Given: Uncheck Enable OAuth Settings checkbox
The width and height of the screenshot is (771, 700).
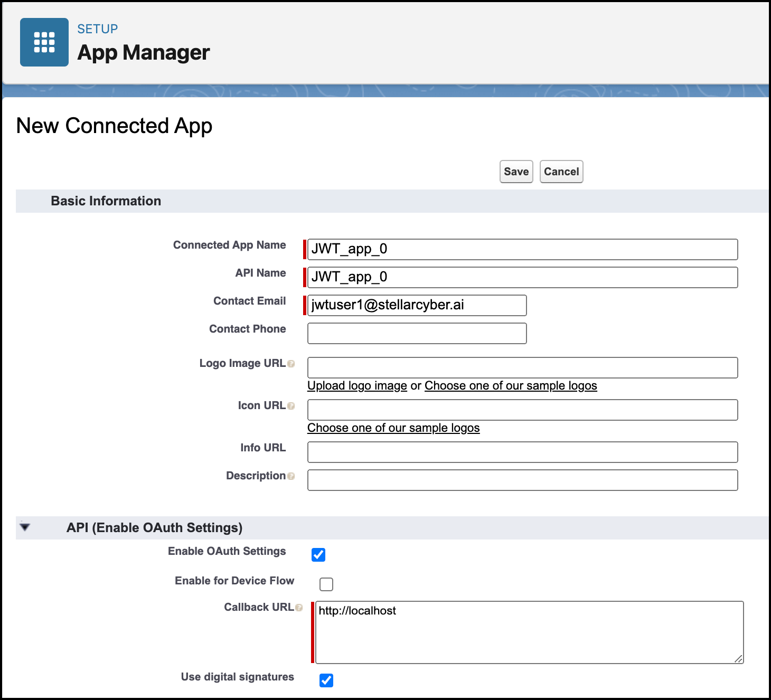Looking at the screenshot, I should 318,555.
